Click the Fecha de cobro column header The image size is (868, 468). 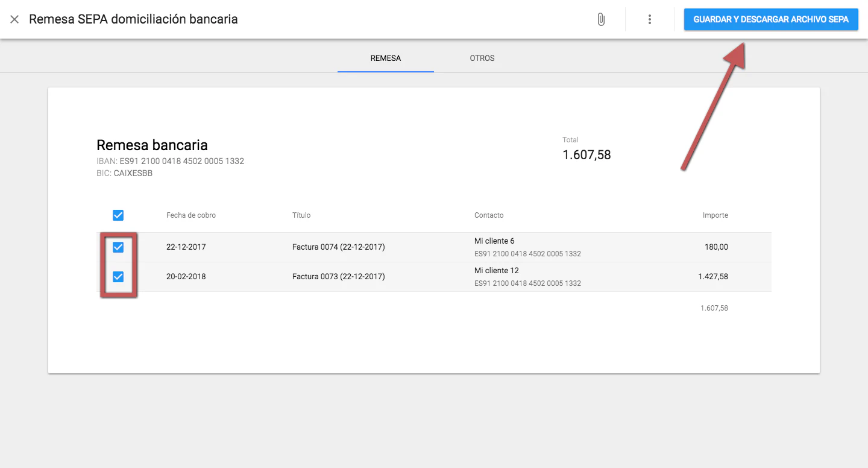(192, 215)
